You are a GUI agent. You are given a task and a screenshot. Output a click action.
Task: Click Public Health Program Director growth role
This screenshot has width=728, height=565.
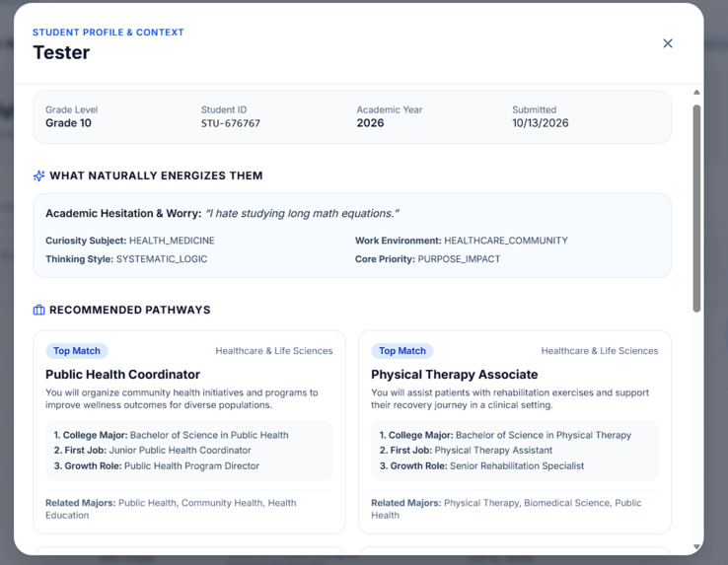coord(191,465)
